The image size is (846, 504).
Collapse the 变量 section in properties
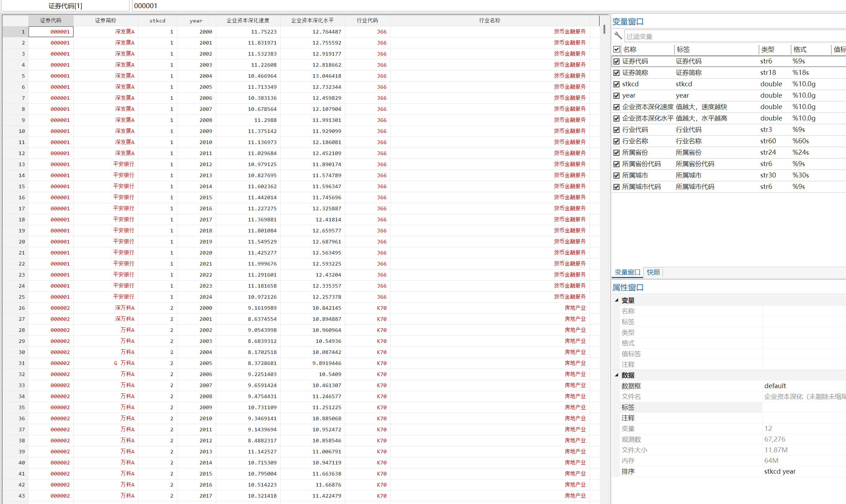tap(616, 300)
